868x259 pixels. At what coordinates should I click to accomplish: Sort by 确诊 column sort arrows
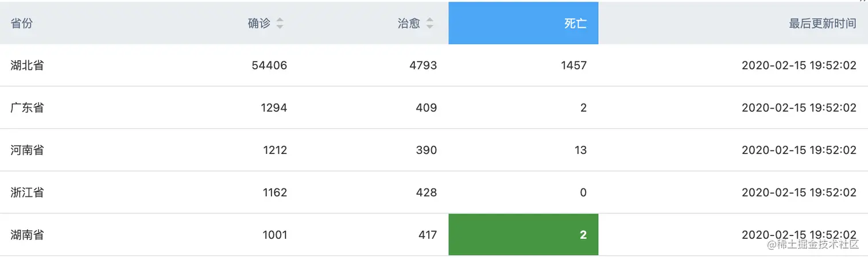(x=280, y=24)
